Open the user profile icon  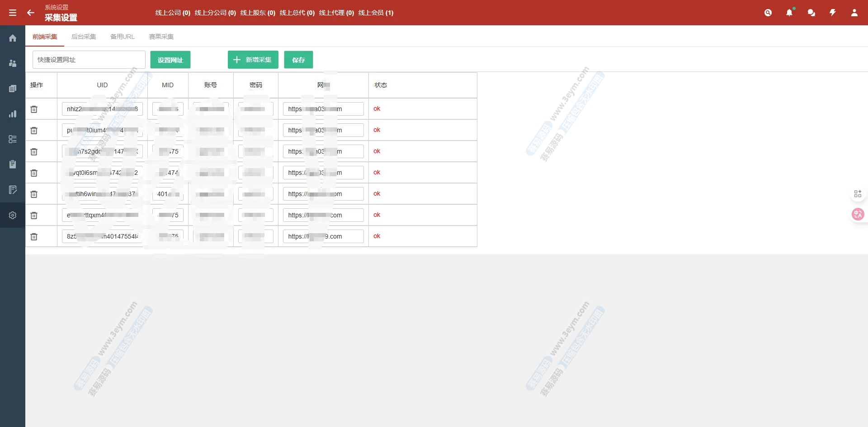(854, 13)
